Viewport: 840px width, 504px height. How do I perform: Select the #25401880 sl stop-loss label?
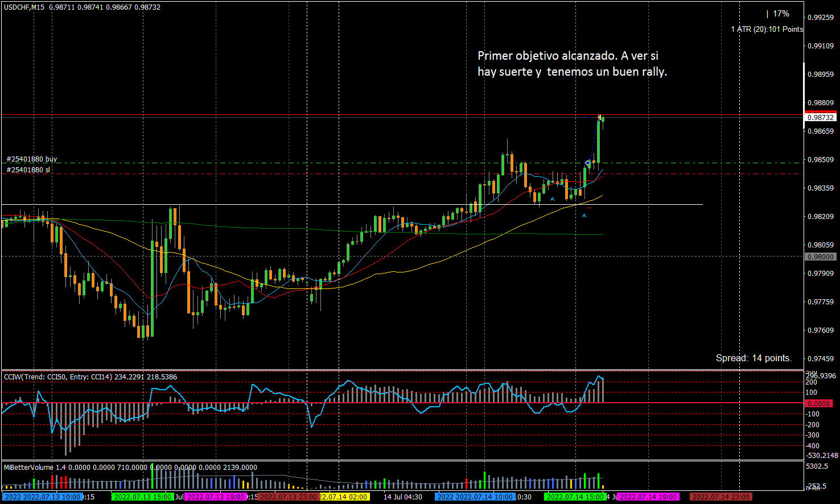coord(28,170)
